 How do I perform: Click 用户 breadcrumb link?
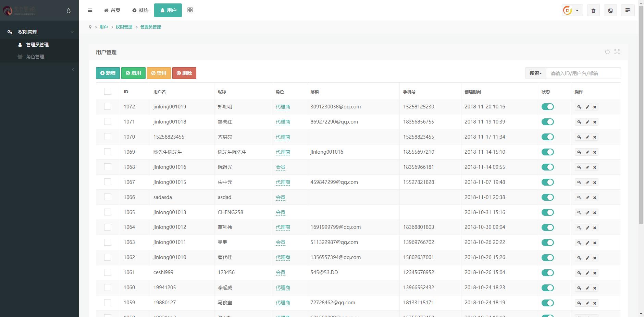(103, 27)
